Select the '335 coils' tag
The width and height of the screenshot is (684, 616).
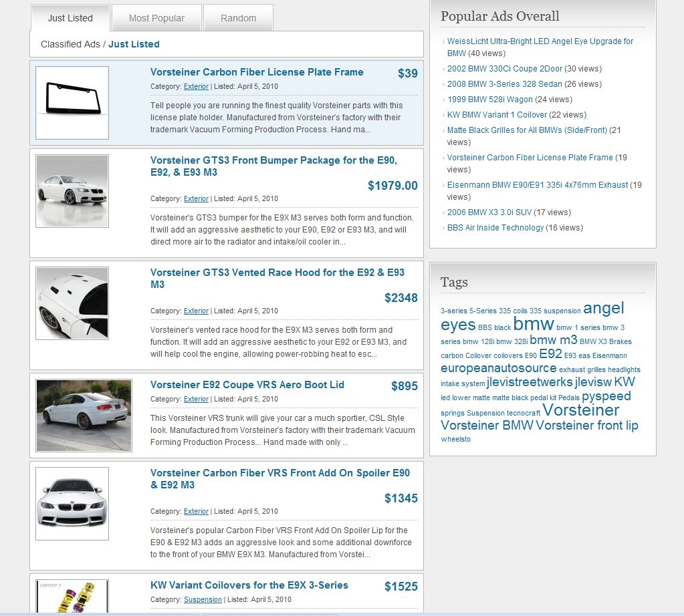click(x=513, y=311)
